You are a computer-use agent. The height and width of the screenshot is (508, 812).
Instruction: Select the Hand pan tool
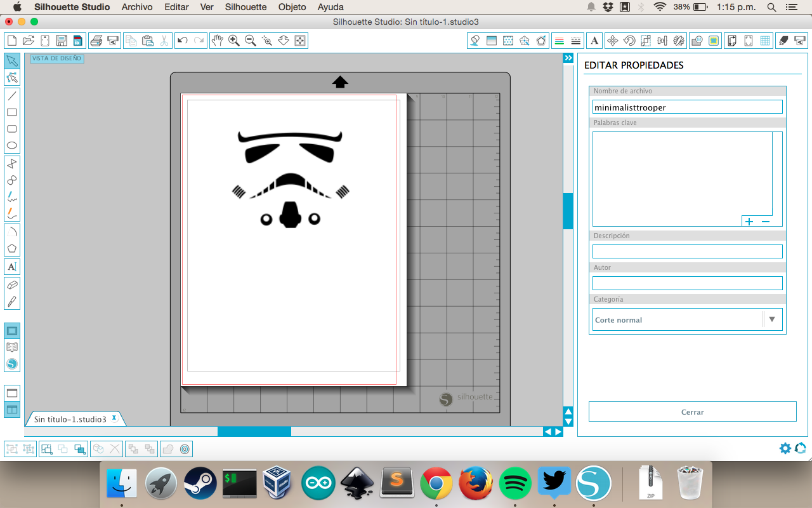pos(218,41)
